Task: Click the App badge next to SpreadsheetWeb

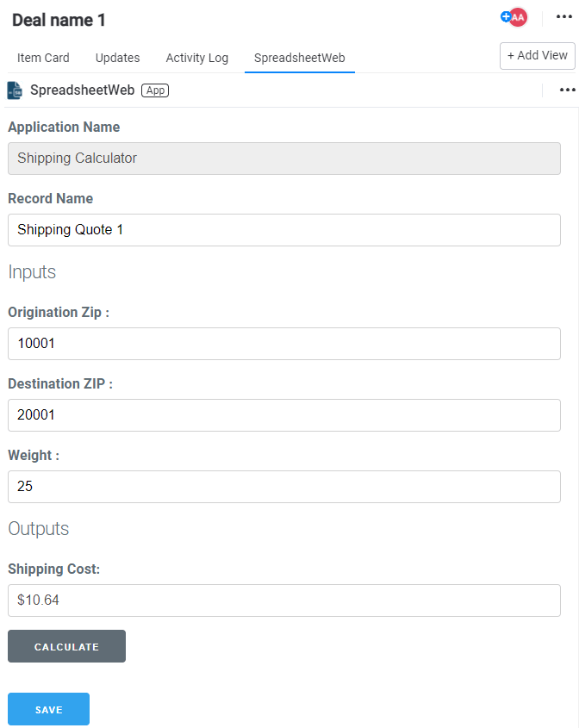Action: (155, 90)
